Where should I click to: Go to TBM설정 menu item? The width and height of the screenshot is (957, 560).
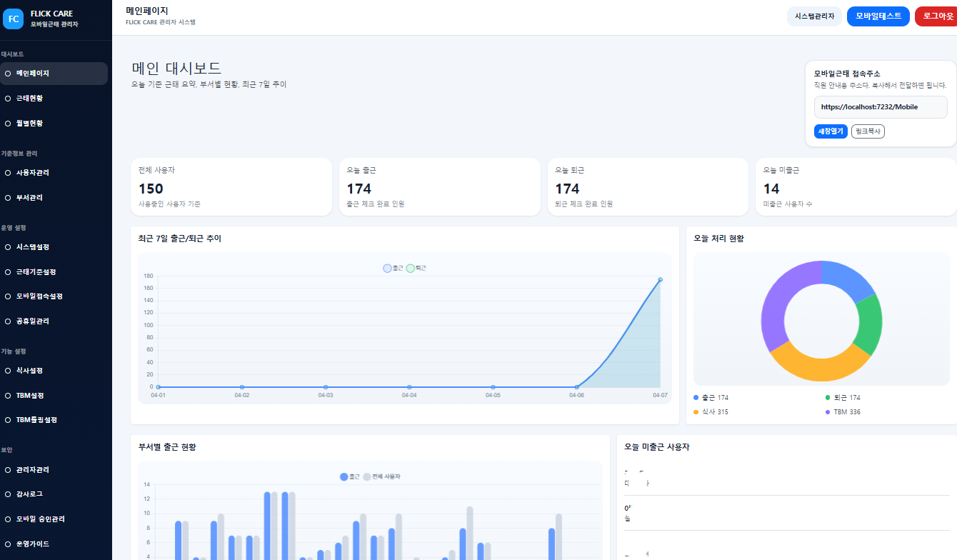point(54,395)
